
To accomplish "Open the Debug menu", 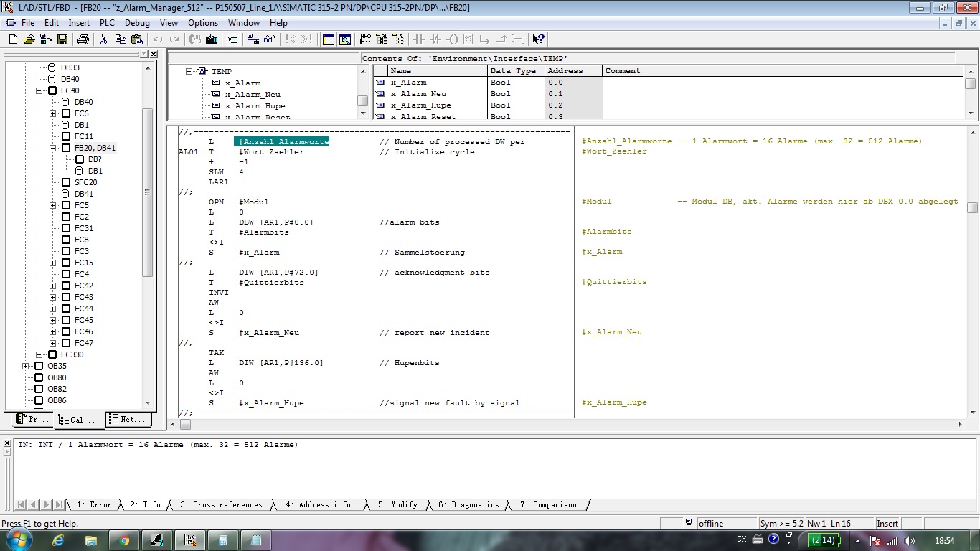I will tap(137, 23).
